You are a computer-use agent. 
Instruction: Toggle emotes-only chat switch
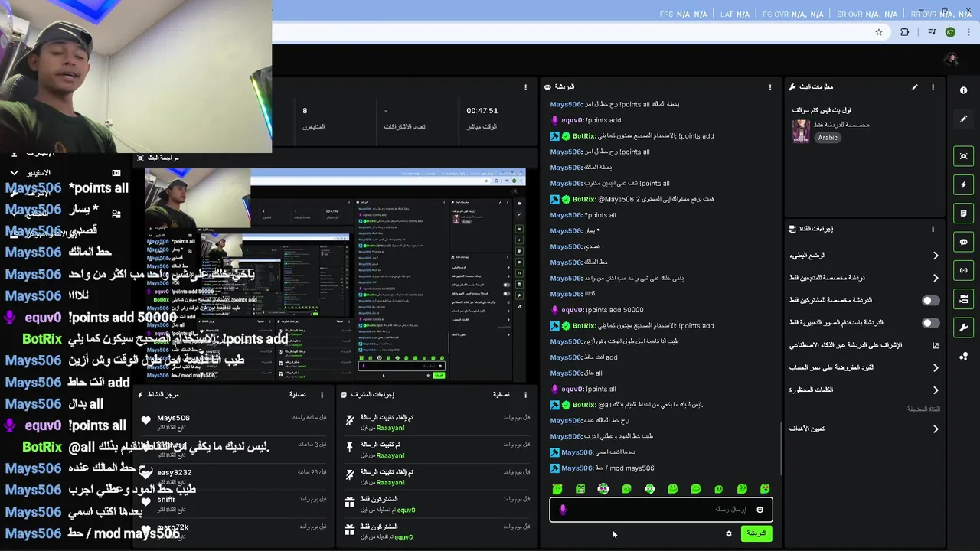(930, 323)
